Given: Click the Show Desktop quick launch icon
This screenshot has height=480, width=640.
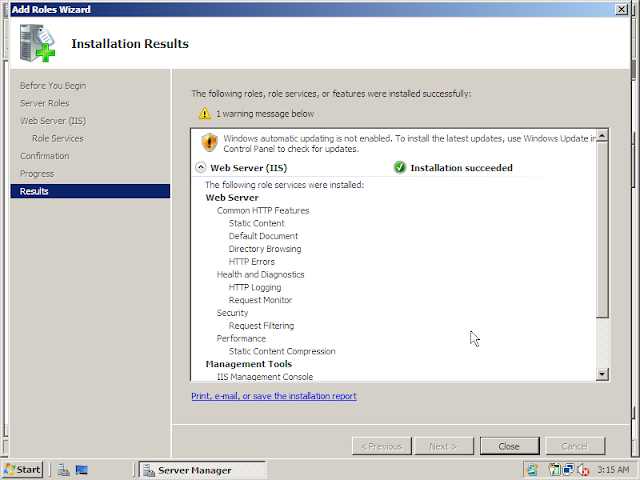Looking at the screenshot, I should click(x=82, y=470).
